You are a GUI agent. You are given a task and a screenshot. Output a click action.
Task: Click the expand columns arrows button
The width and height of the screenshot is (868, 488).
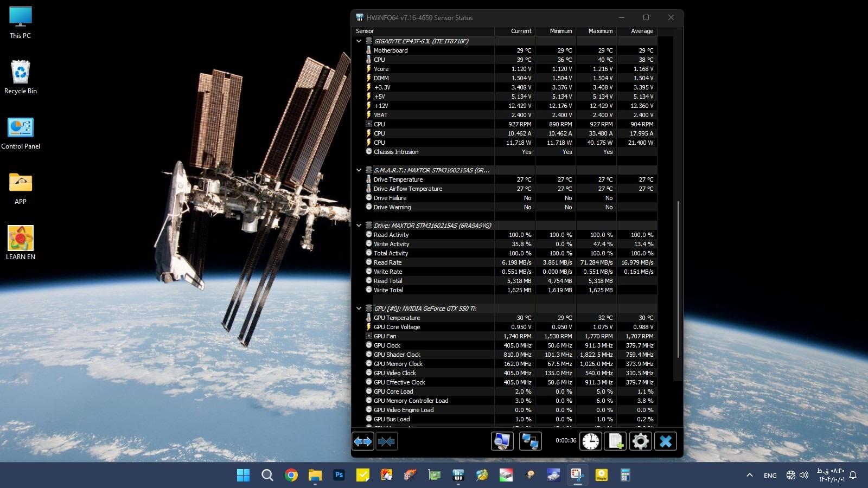coord(363,441)
